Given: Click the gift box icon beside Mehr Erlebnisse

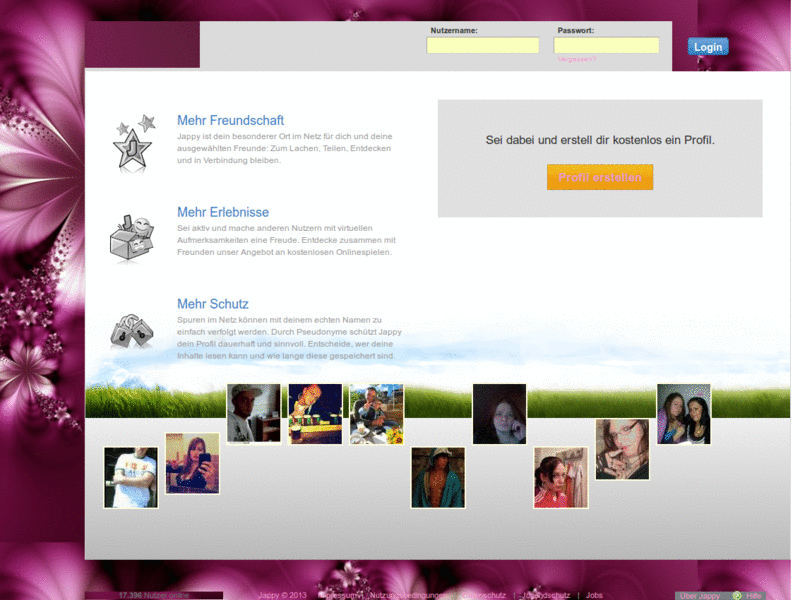Looking at the screenshot, I should (131, 238).
